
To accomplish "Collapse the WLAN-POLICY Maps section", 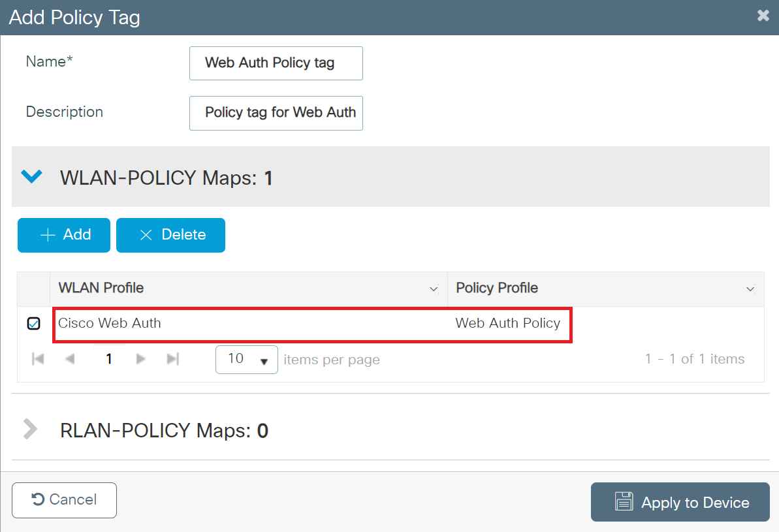I will coord(32,177).
